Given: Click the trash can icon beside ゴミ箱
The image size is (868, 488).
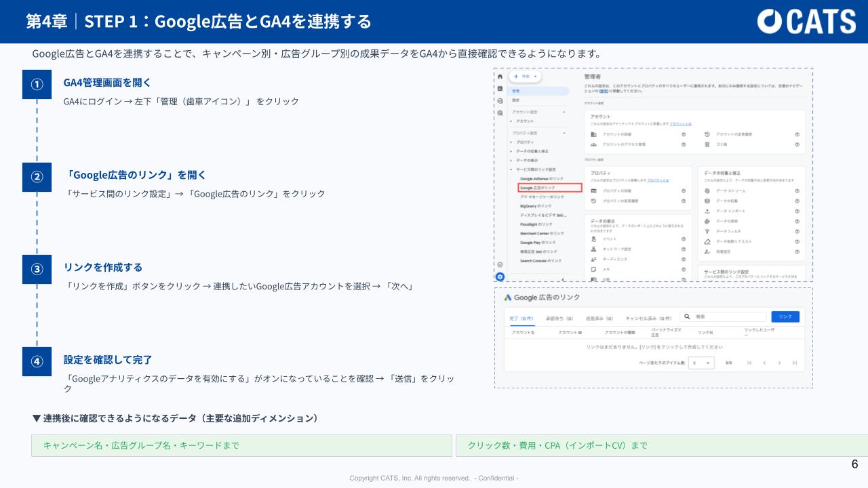Looking at the screenshot, I should pos(707,144).
